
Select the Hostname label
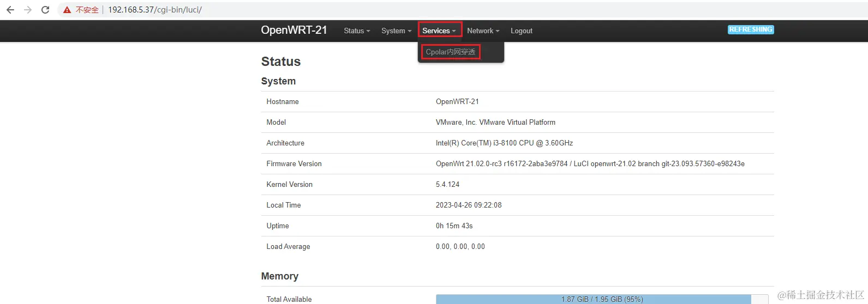pos(283,102)
